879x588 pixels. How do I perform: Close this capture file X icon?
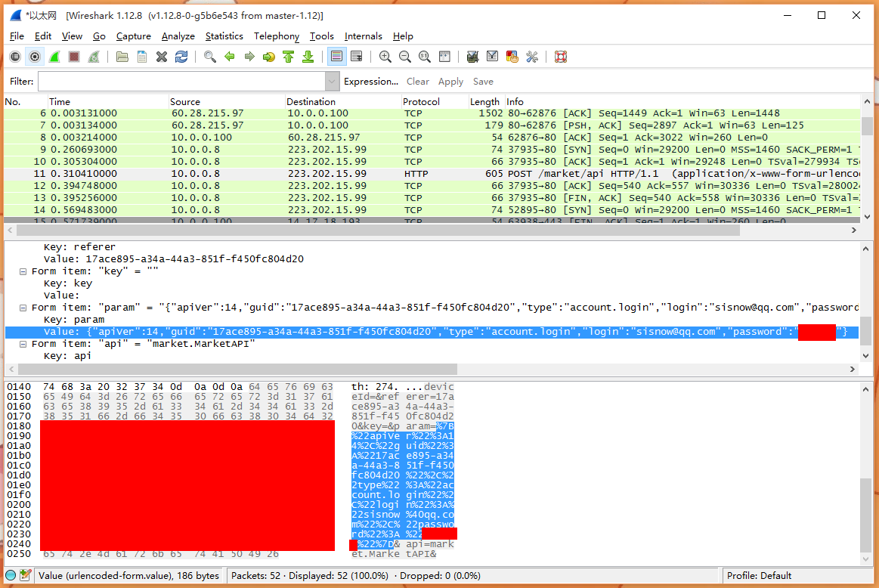162,57
